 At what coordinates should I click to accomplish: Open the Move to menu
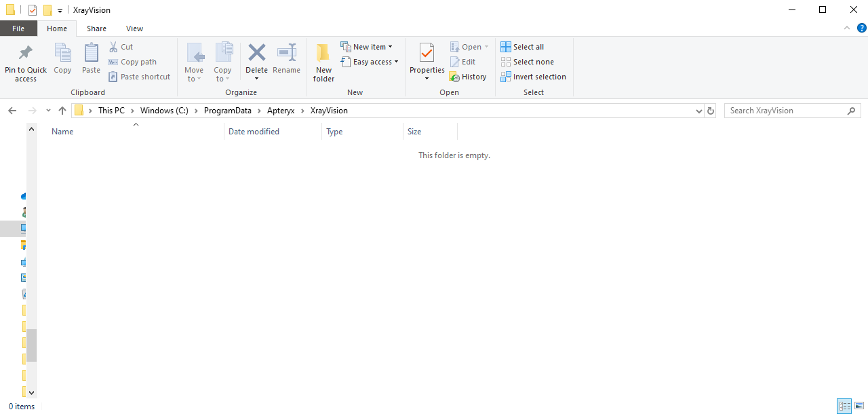tap(194, 63)
